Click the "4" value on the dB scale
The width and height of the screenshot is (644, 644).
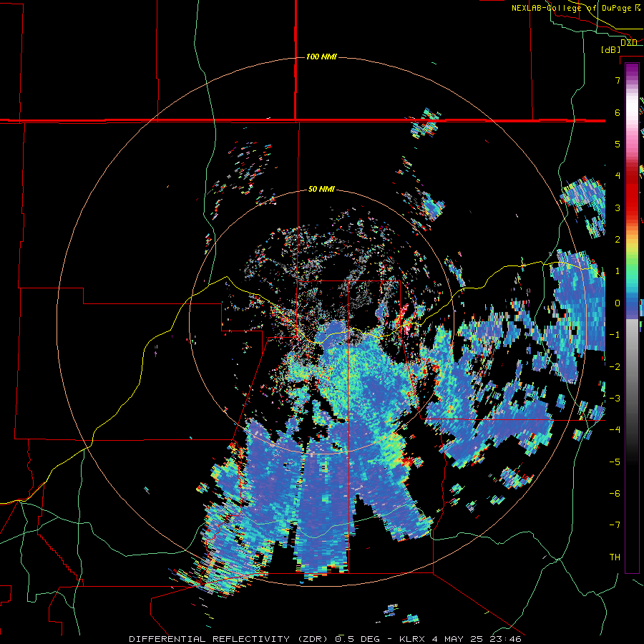pyautogui.click(x=618, y=176)
